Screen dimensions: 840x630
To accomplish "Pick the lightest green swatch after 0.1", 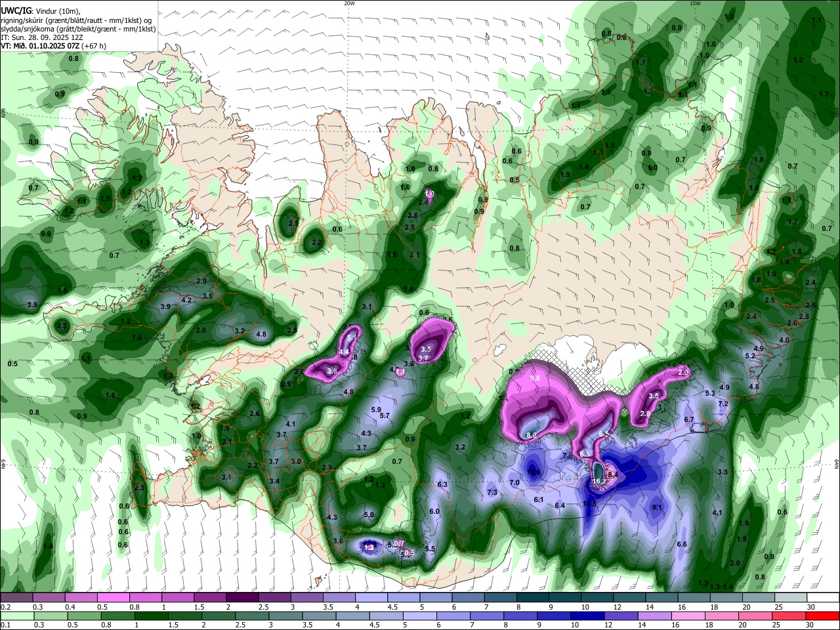I will pyautogui.click(x=18, y=616).
